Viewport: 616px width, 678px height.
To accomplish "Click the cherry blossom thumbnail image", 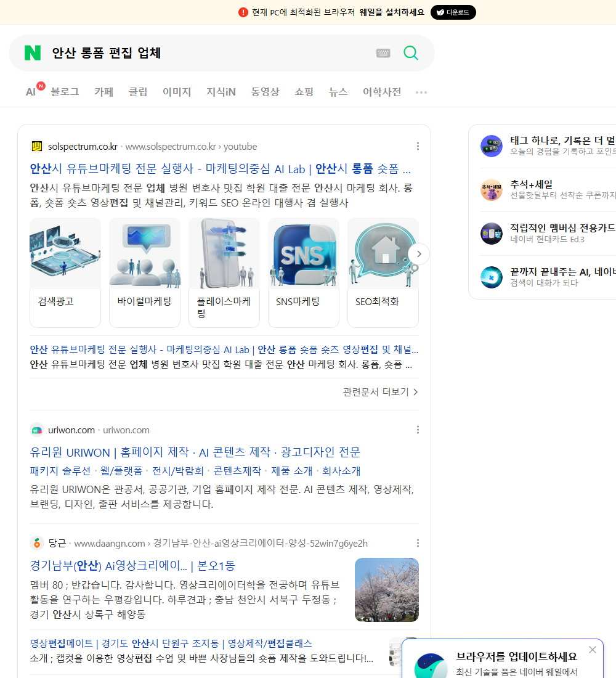I will pyautogui.click(x=386, y=590).
